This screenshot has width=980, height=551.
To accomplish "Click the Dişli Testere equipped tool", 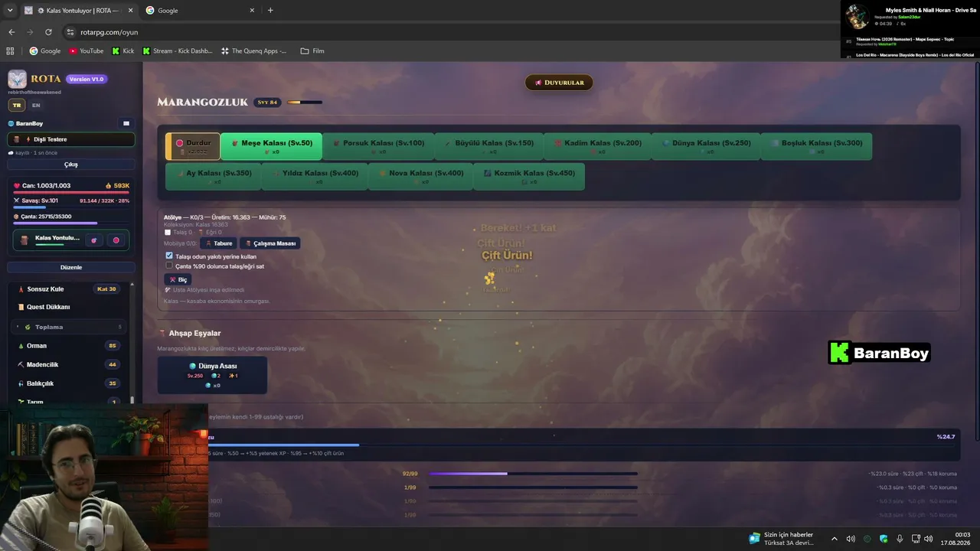I will tap(71, 139).
